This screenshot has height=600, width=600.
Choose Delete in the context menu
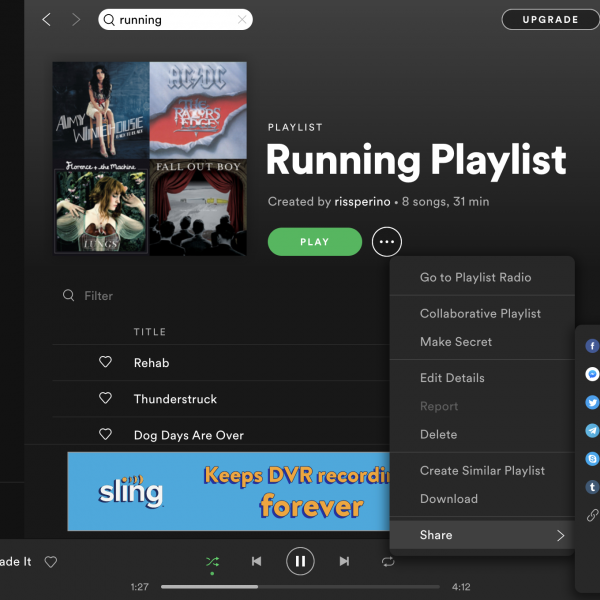click(482, 434)
